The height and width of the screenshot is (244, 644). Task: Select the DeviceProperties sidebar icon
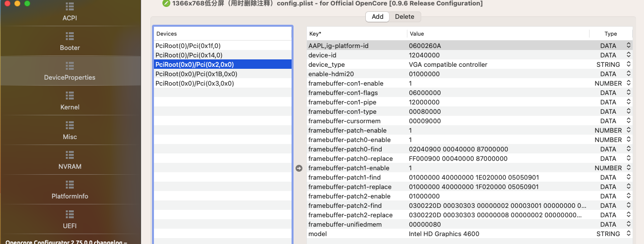(x=70, y=66)
